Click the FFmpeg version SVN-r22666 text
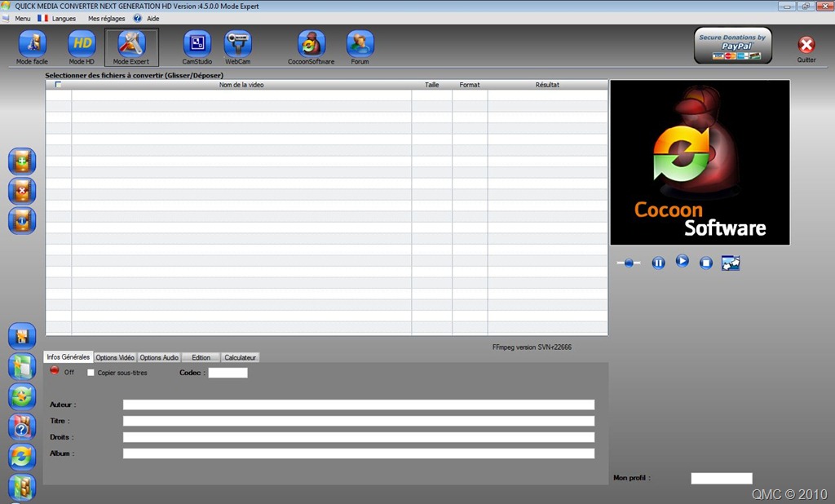Screen dimensions: 835x504 click(532, 347)
